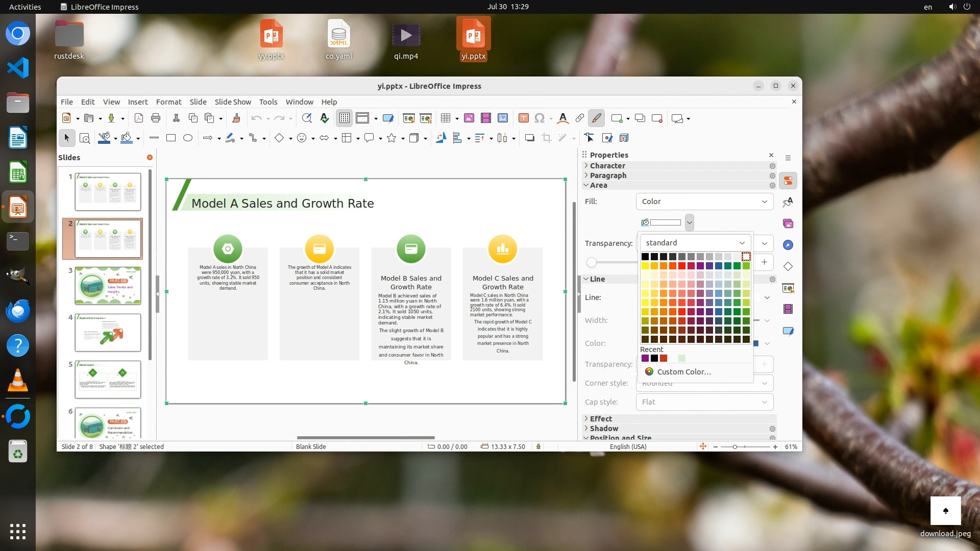
Task: Pick the red swatch in Recent colors
Action: pos(664,358)
